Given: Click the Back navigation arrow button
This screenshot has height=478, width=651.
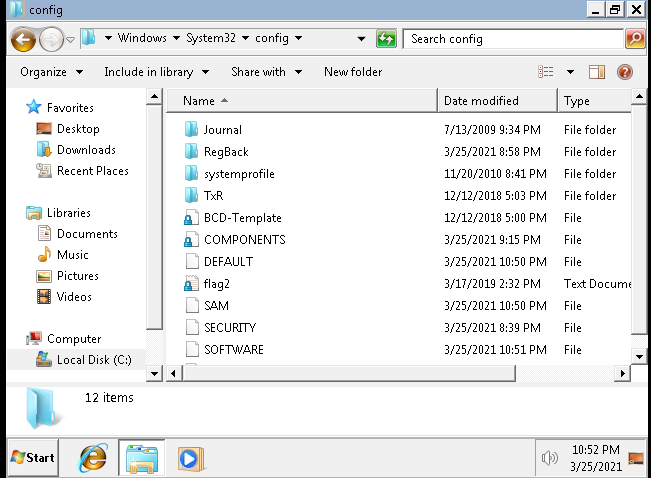Looking at the screenshot, I should (x=24, y=39).
